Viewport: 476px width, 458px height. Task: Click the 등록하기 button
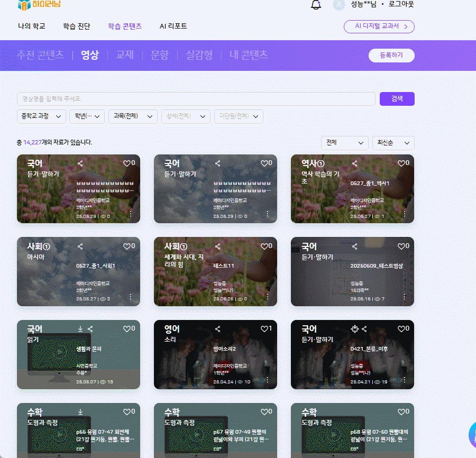coord(391,55)
